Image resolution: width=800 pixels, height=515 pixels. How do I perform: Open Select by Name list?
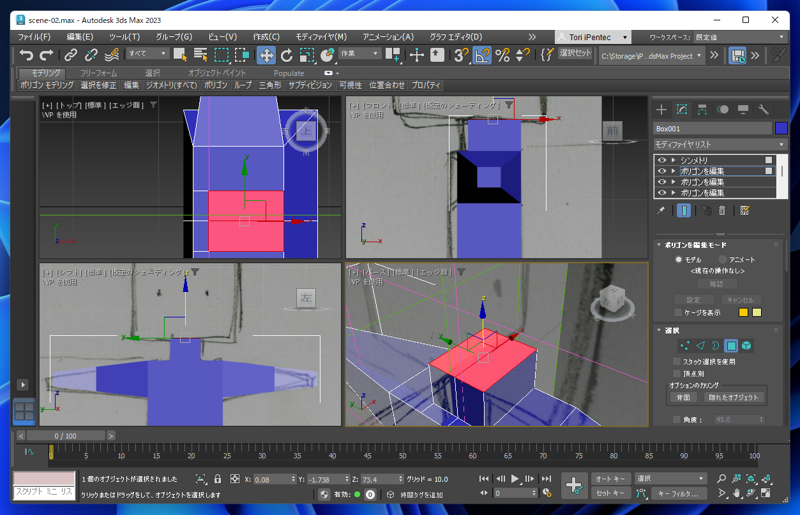tap(201, 55)
